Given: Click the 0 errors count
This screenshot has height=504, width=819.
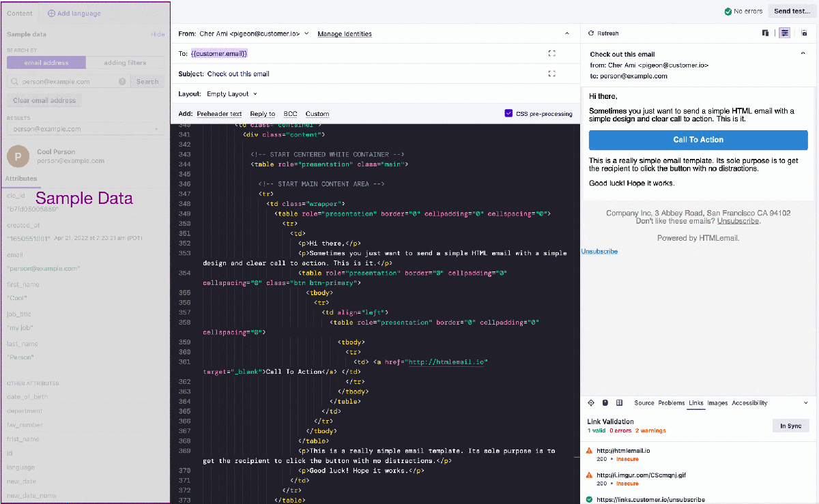Looking at the screenshot, I should (620, 431).
